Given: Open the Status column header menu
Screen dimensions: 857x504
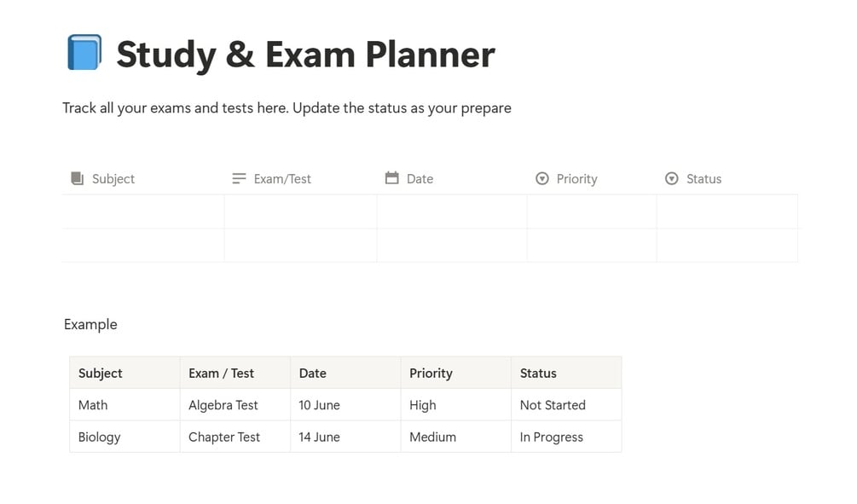Looking at the screenshot, I should pyautogui.click(x=704, y=179).
